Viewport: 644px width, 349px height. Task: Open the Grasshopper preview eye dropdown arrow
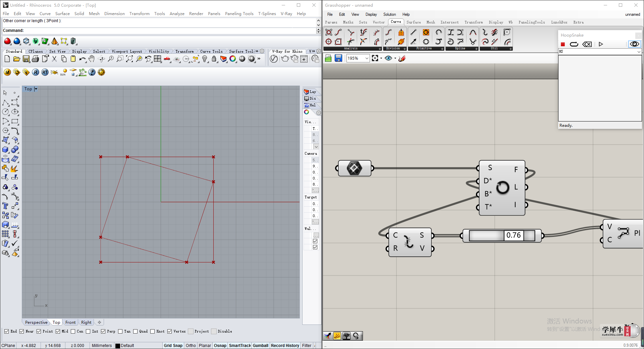tap(395, 58)
